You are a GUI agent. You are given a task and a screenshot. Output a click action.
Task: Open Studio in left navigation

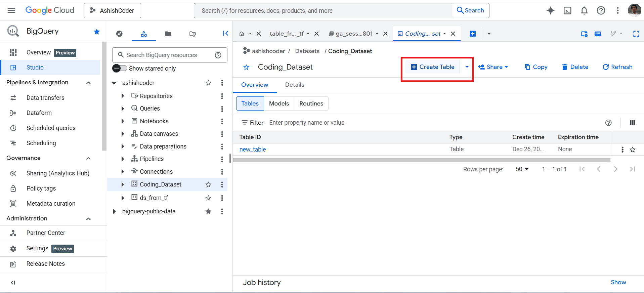(50, 67)
